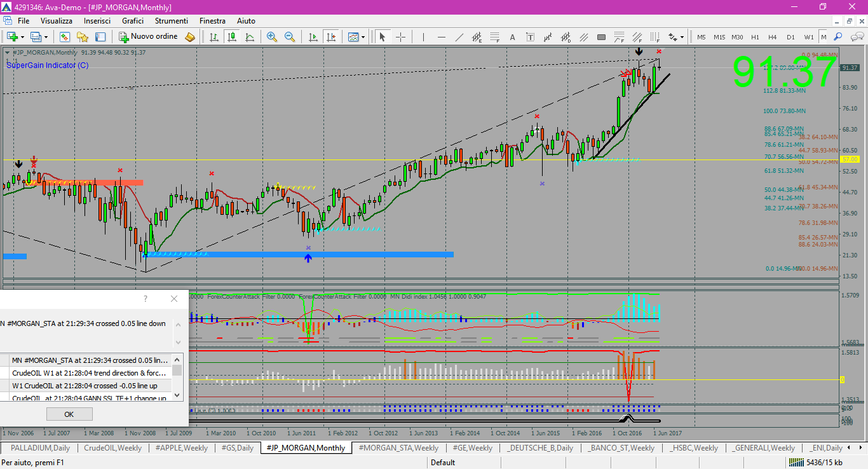868x469 pixels.
Task: Open the arrows objects toolbar icon
Action: point(672,37)
